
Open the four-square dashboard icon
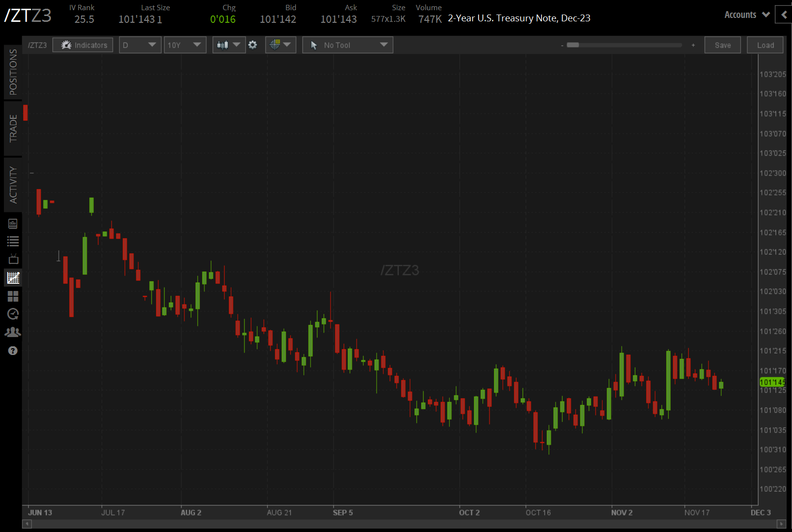pos(13,296)
